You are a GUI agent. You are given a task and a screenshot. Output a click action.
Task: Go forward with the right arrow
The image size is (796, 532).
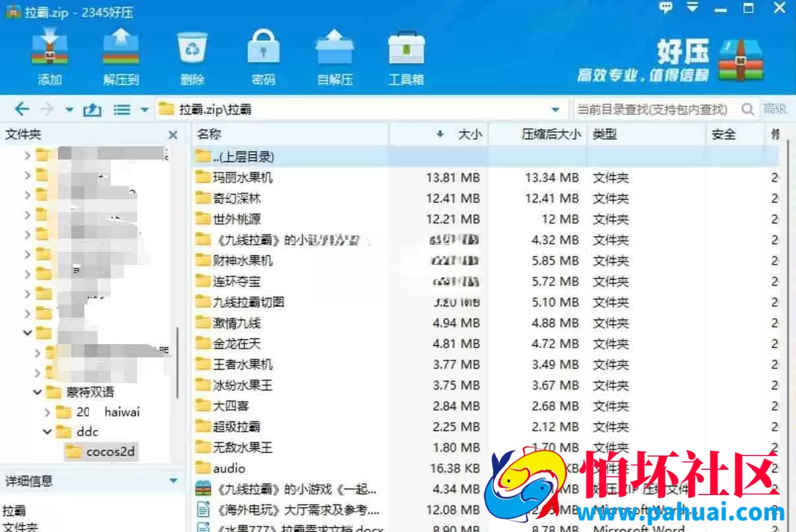coord(47,109)
